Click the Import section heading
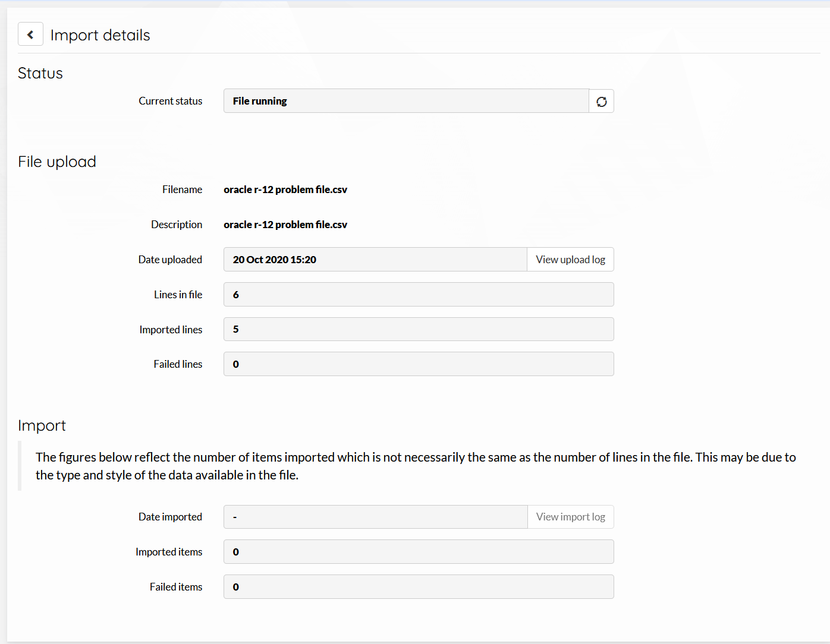 [42, 425]
